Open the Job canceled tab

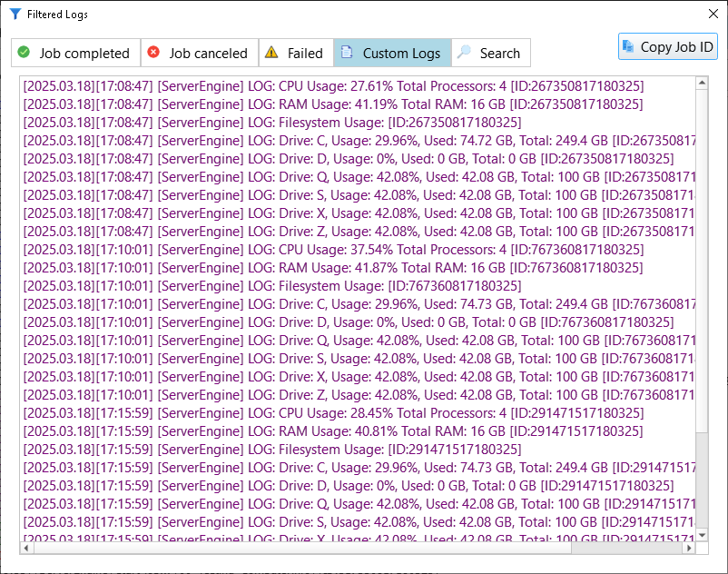coord(200,54)
